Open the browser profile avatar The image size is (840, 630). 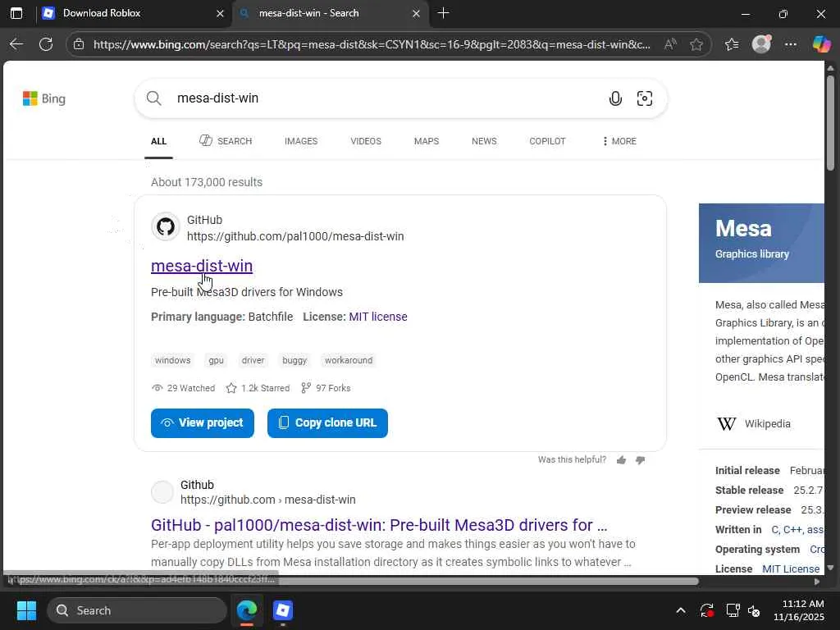tap(761, 44)
